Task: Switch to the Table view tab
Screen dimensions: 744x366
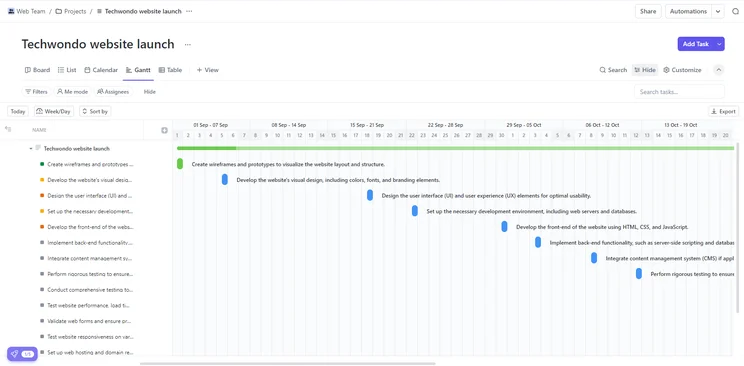Action: 170,70
